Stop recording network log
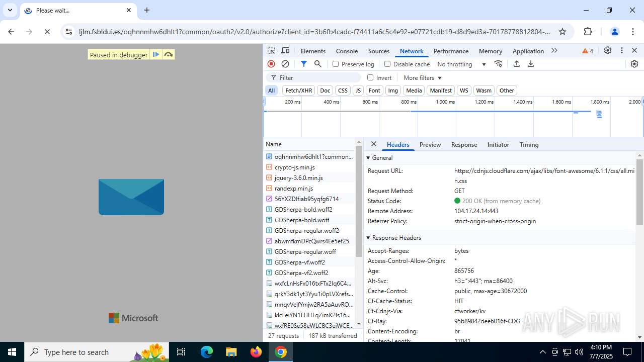The width and height of the screenshot is (644, 362). pos(271,64)
